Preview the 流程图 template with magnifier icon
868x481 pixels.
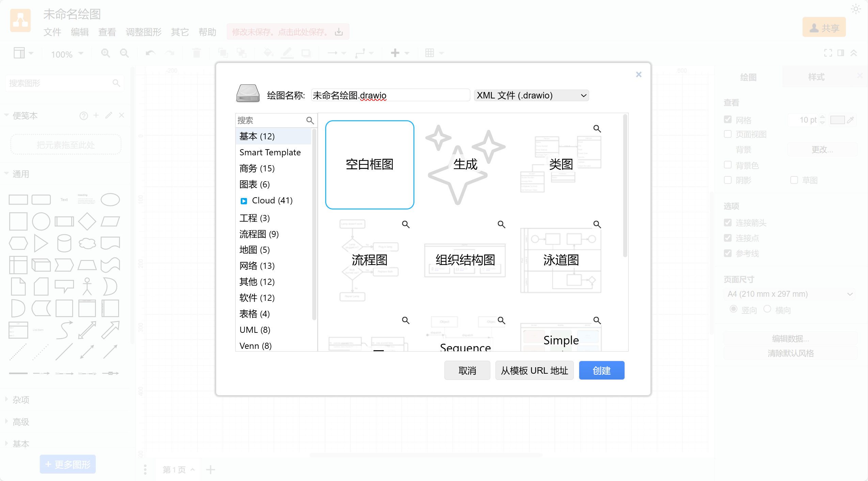click(406, 224)
